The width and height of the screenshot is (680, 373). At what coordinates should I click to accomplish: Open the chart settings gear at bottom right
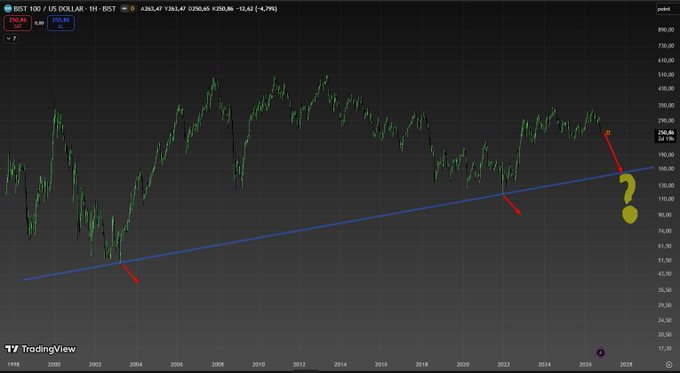(669, 364)
